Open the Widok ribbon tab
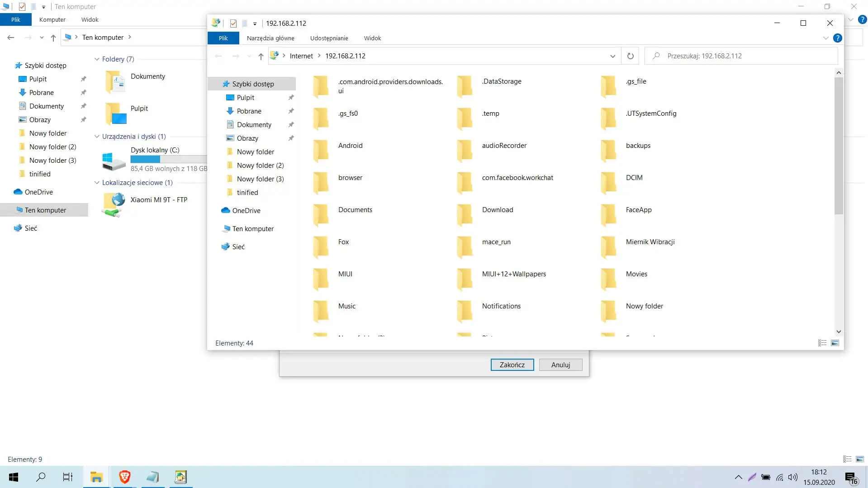The height and width of the screenshot is (488, 868). [x=372, y=38]
